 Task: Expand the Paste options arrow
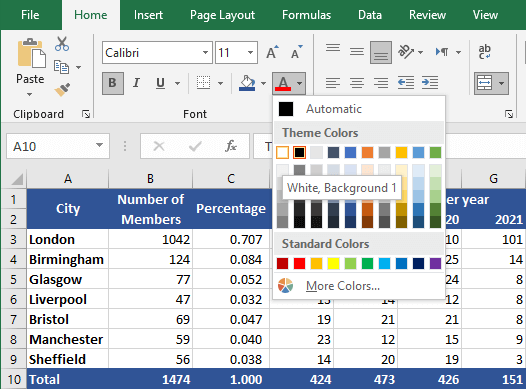(x=30, y=95)
